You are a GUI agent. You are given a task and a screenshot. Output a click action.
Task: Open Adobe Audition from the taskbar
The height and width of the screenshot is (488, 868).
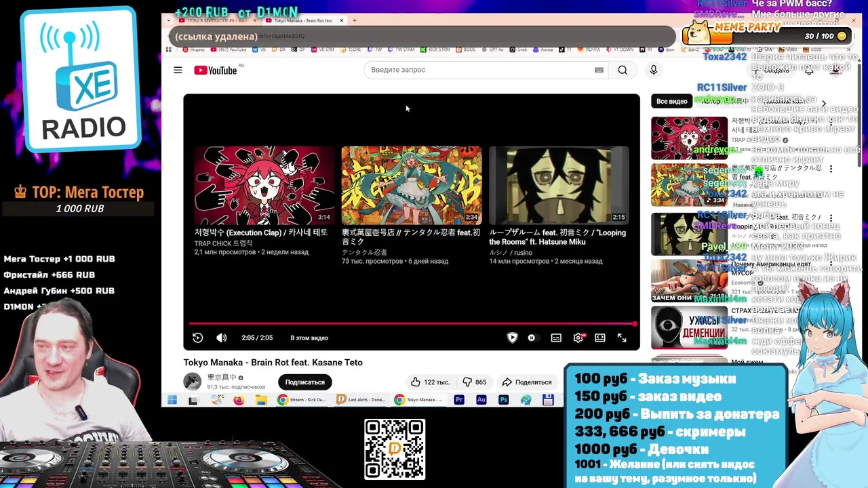(481, 400)
